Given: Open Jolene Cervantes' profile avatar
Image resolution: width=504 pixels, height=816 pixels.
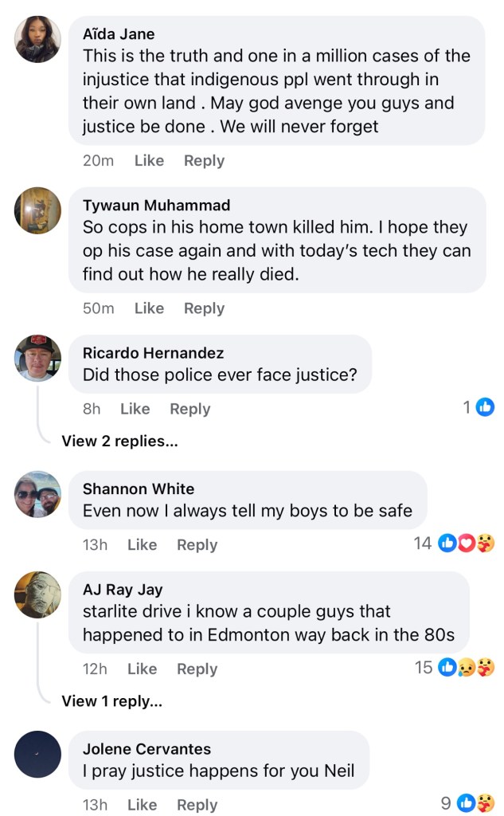Looking at the screenshot, I should [x=37, y=754].
